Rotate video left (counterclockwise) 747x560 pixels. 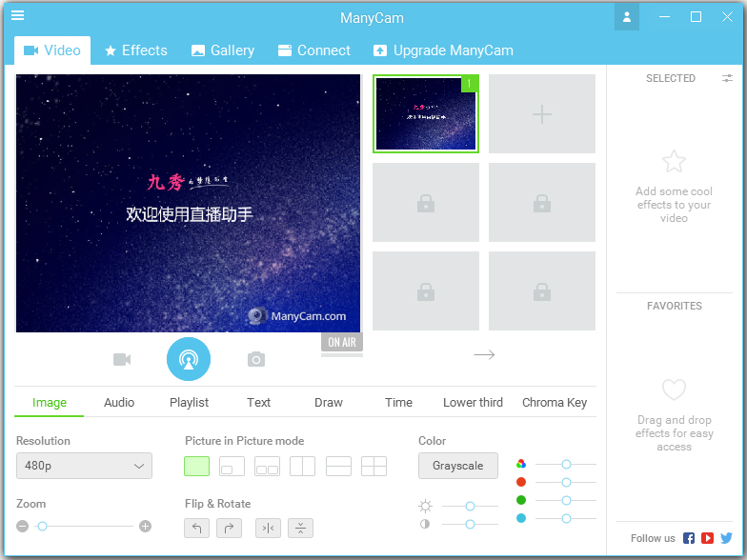(196, 528)
